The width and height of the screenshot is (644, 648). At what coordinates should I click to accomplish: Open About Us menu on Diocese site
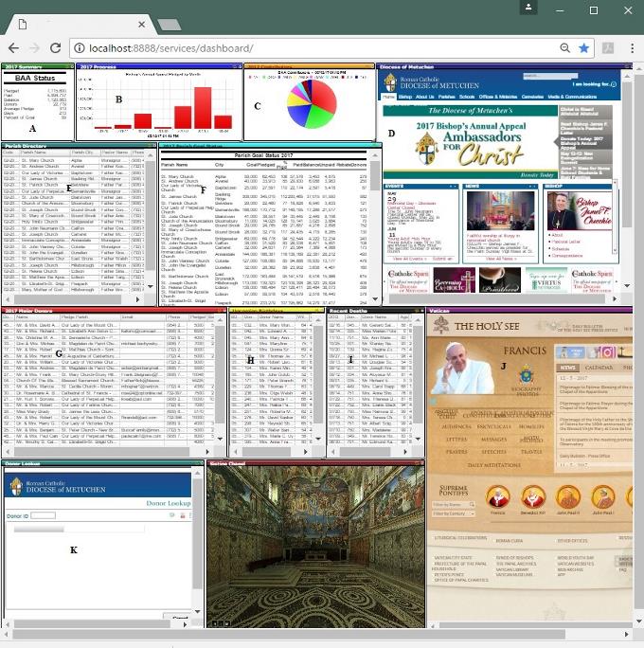(x=424, y=97)
